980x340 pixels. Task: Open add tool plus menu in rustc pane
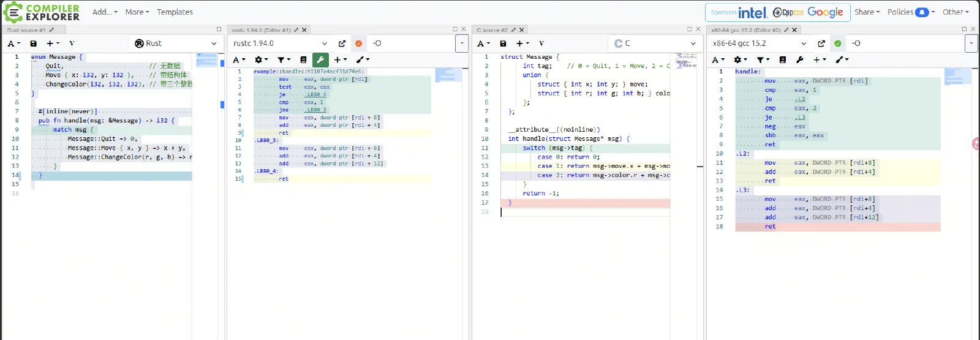(x=341, y=59)
